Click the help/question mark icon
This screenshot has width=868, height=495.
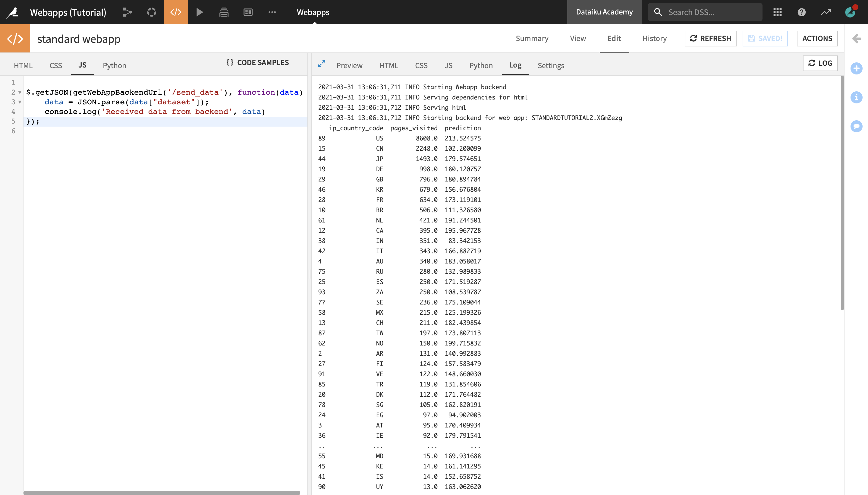point(802,12)
